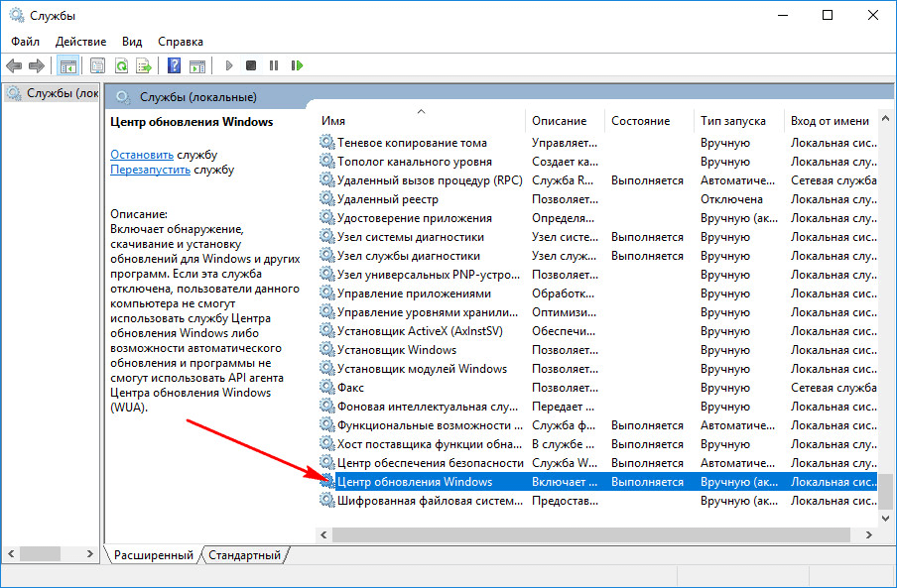Screen dimensions: 897x588
Task: Click the Создает ка... description of Тополог канального уровня
Action: 565,162
